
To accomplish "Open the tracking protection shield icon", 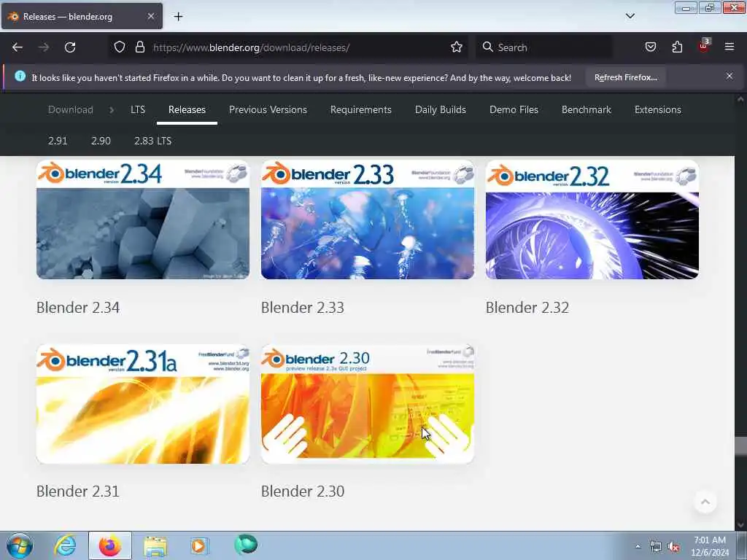I will point(120,47).
